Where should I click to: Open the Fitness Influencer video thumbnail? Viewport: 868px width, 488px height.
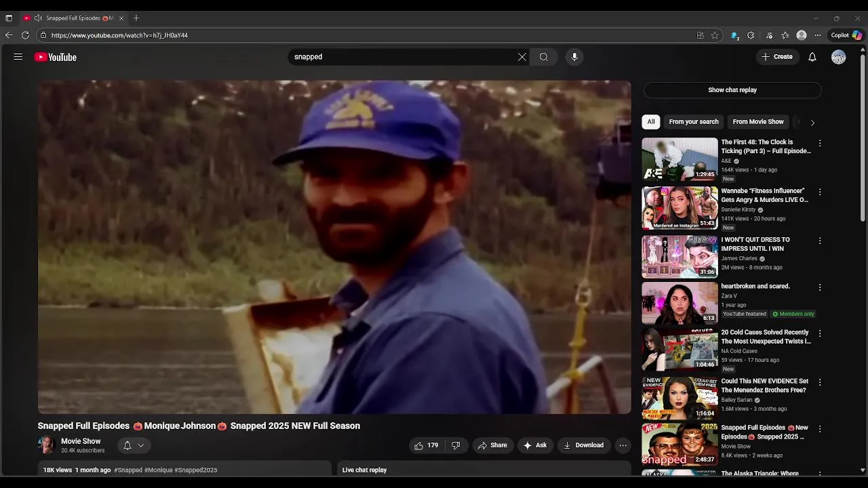pyautogui.click(x=679, y=208)
